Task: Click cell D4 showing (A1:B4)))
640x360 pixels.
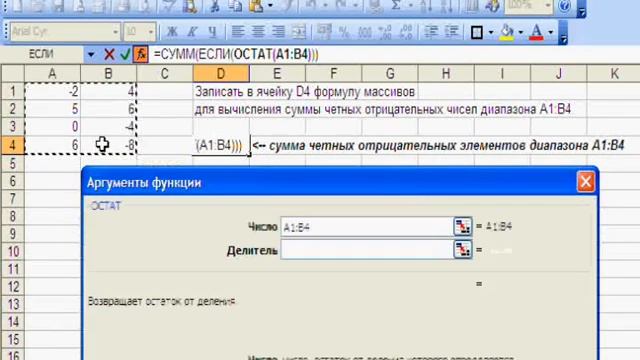Action: [x=221, y=145]
